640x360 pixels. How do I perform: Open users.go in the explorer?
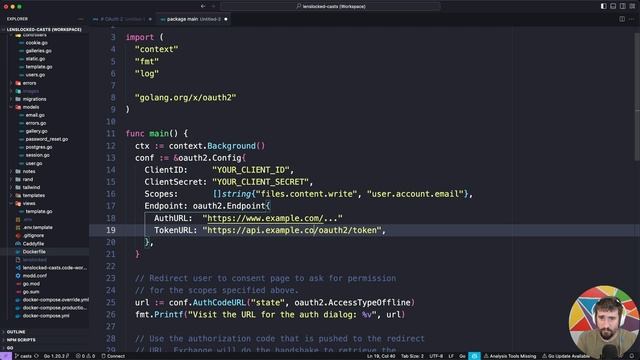pos(35,75)
